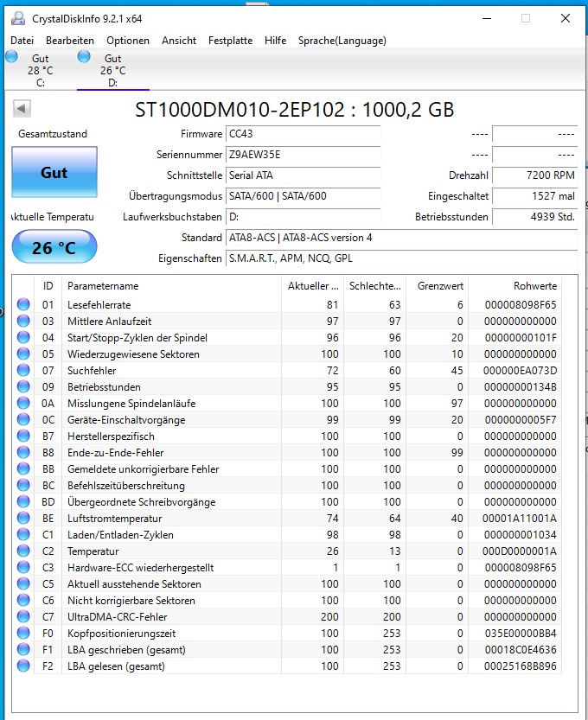The width and height of the screenshot is (588, 720).
Task: Click status orb for Kopfpositionierungszeit row
Action: coord(23,633)
